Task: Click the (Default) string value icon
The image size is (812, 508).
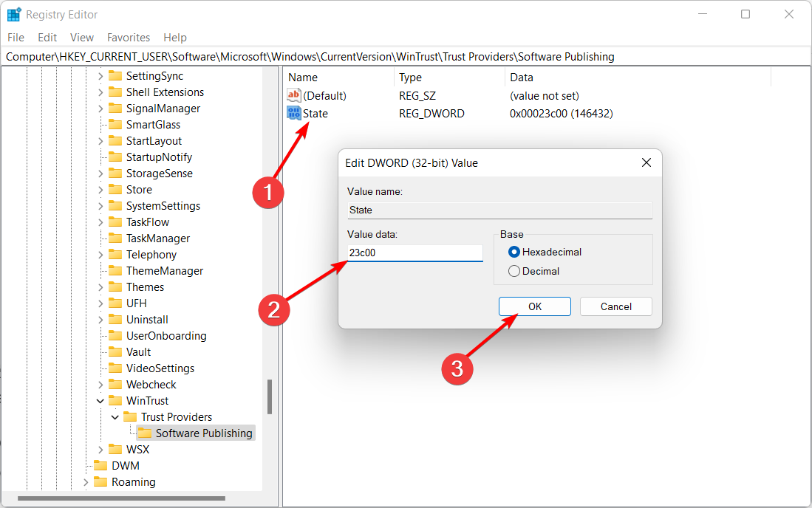Action: click(293, 95)
